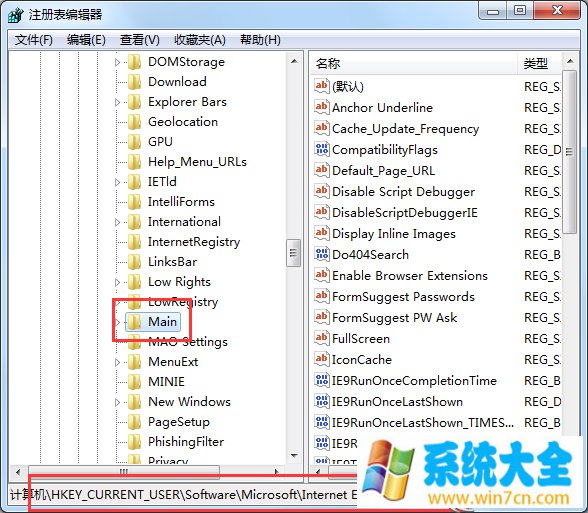Click the Registry Editor title bar icon
The image size is (588, 513).
[x=16, y=15]
